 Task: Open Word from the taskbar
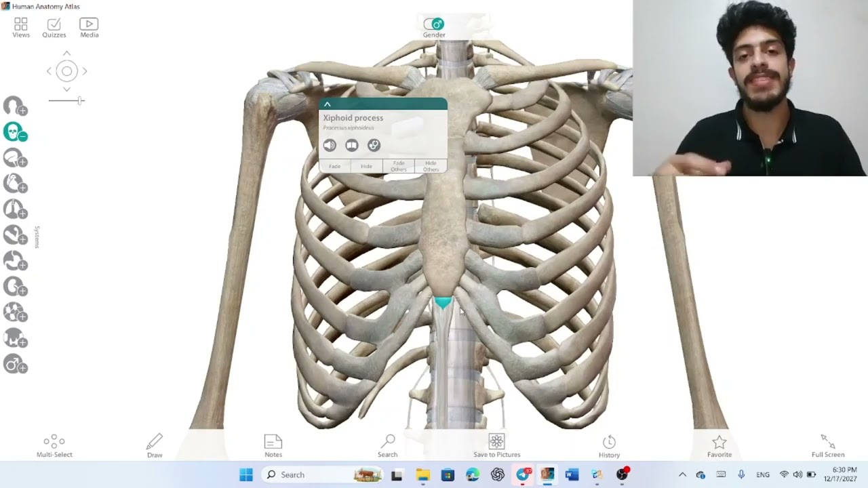572,475
